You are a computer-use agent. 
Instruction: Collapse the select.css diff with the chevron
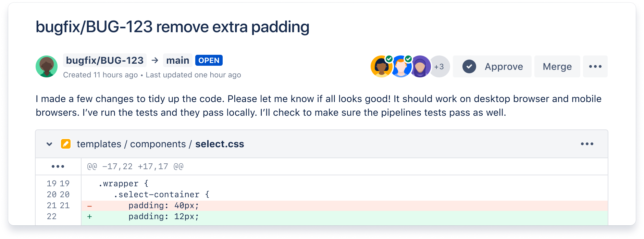click(x=49, y=144)
